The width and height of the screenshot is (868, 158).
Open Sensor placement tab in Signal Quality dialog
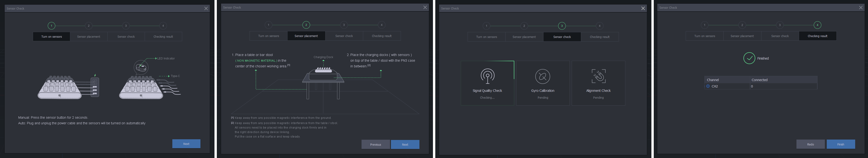point(524,37)
